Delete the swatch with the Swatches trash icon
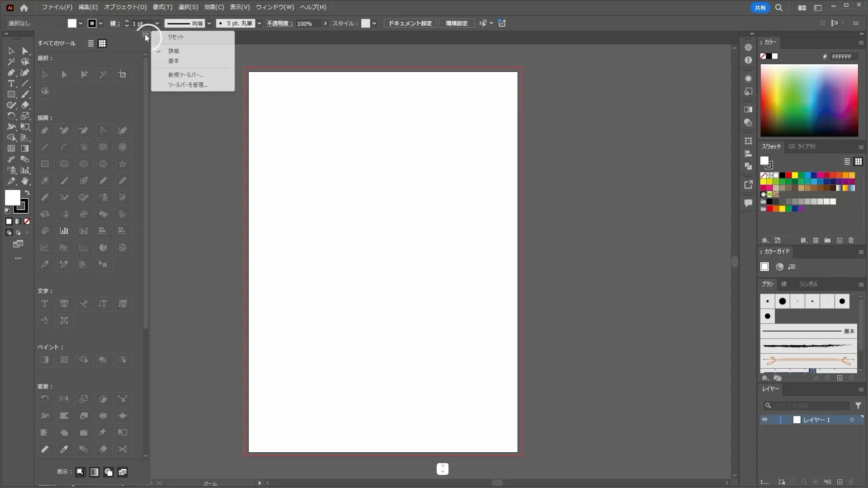The image size is (868, 488). click(x=851, y=240)
